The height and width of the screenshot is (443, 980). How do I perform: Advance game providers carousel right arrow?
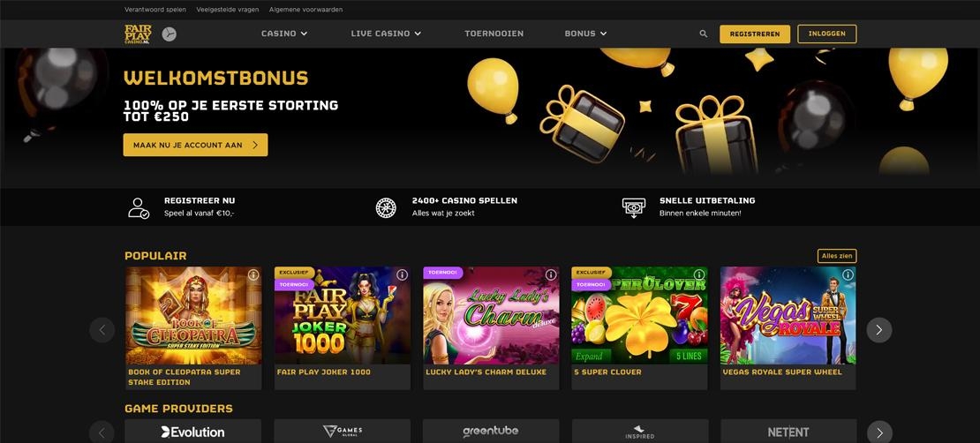[878, 432]
